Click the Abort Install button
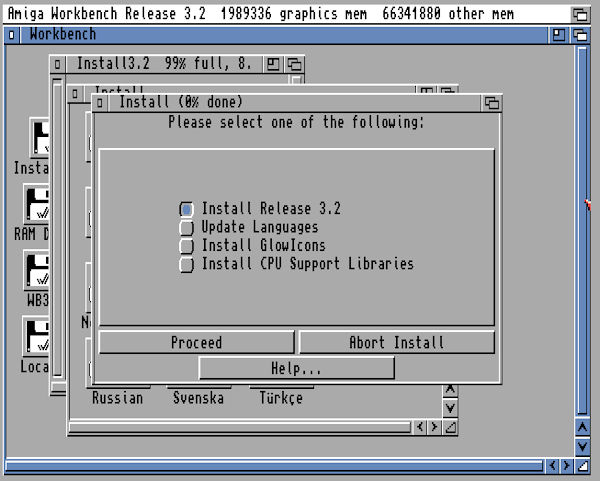Image resolution: width=600 pixels, height=481 pixels. click(396, 343)
